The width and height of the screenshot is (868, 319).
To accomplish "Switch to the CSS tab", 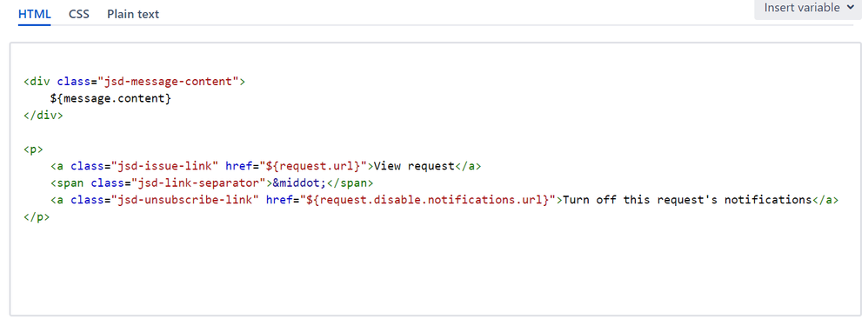I will [78, 15].
